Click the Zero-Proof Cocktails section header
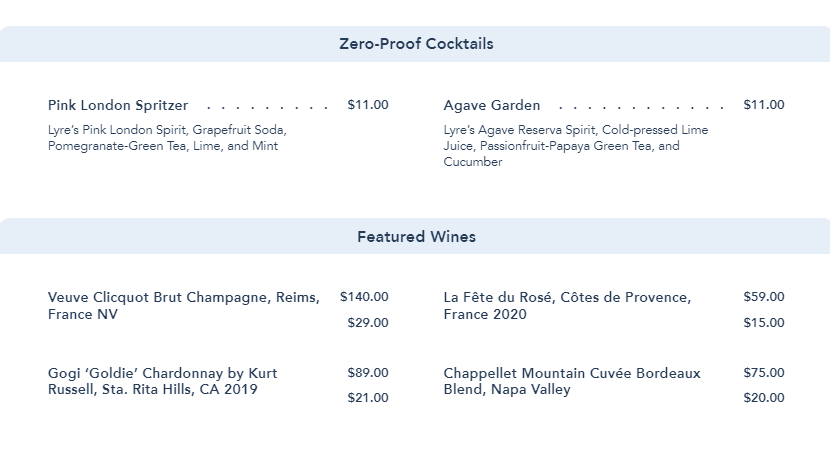The image size is (830, 461). [x=416, y=44]
